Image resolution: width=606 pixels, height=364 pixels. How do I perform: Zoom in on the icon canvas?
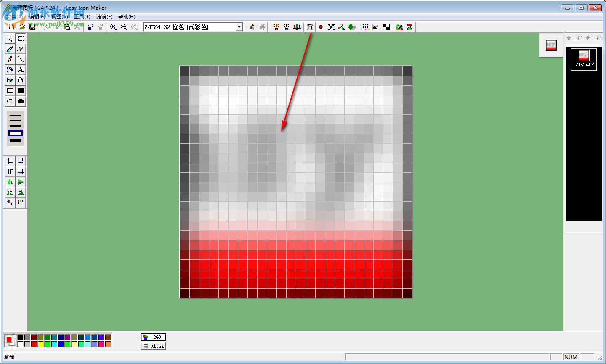[113, 27]
